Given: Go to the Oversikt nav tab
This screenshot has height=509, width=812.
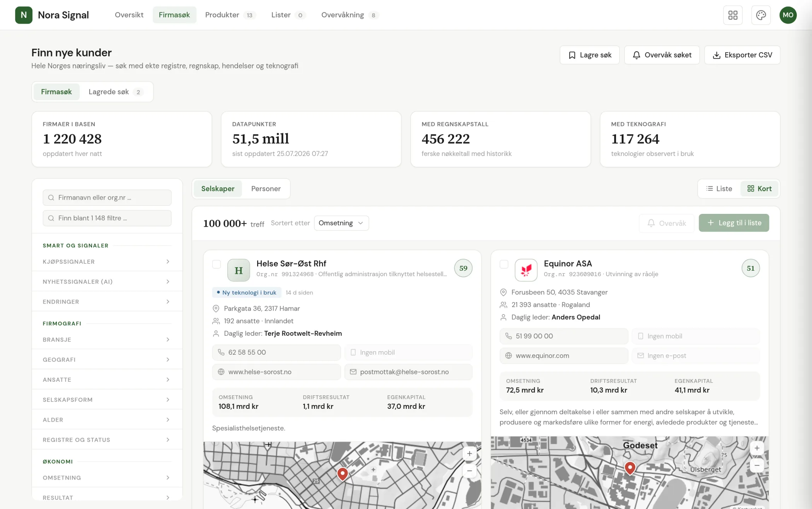Looking at the screenshot, I should point(129,15).
